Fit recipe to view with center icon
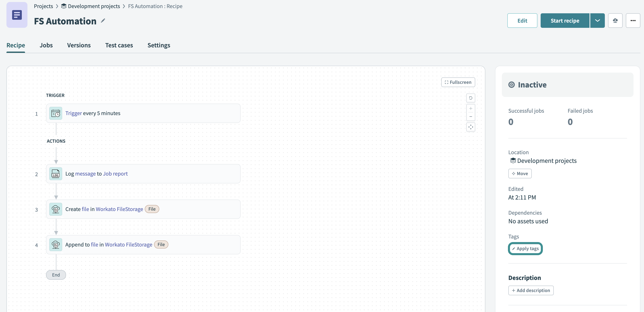This screenshot has height=312, width=644. point(471,127)
